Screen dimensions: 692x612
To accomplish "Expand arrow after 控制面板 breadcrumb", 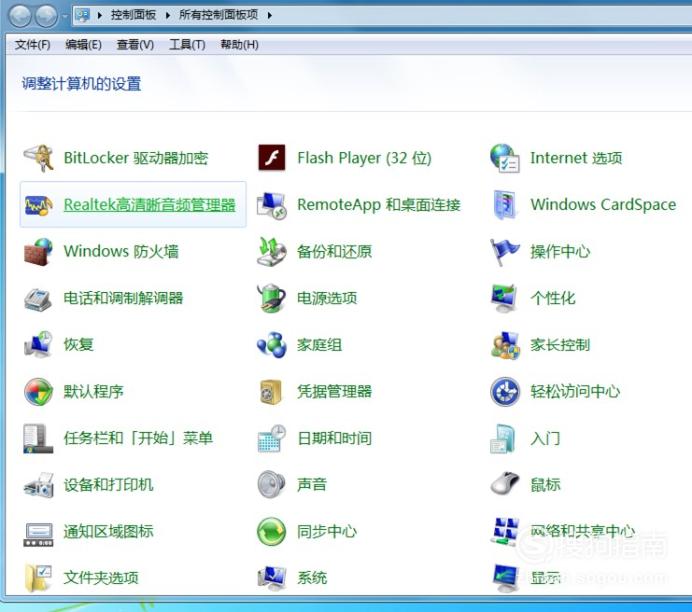I will point(168,15).
